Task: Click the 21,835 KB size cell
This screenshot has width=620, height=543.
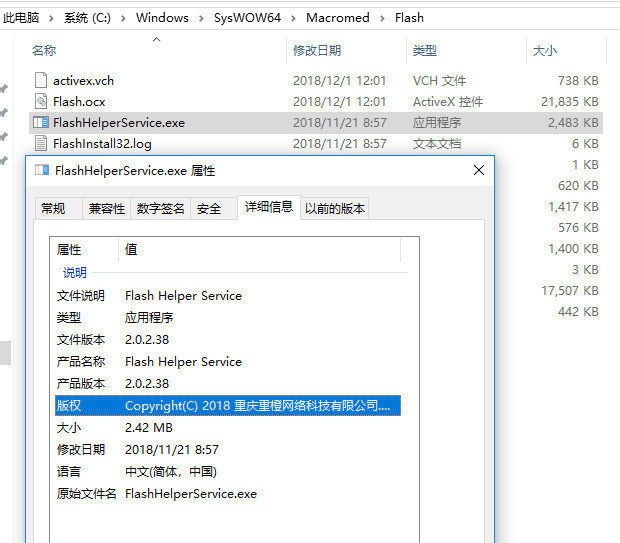Action: [x=570, y=102]
